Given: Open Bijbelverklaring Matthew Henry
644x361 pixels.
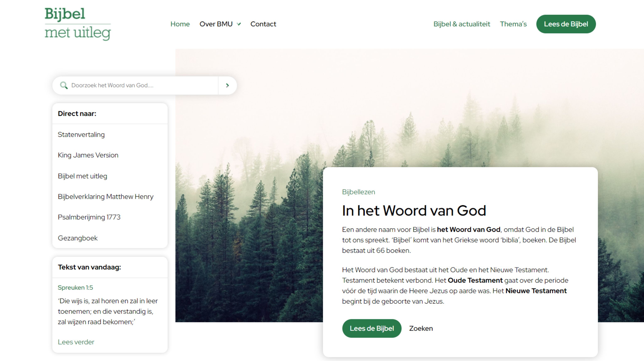Looking at the screenshot, I should [106, 197].
